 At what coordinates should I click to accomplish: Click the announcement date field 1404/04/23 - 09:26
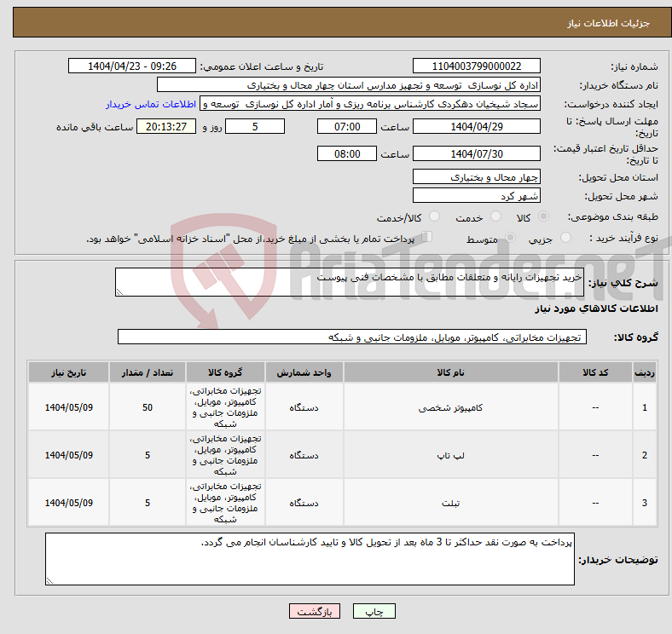click(132, 66)
